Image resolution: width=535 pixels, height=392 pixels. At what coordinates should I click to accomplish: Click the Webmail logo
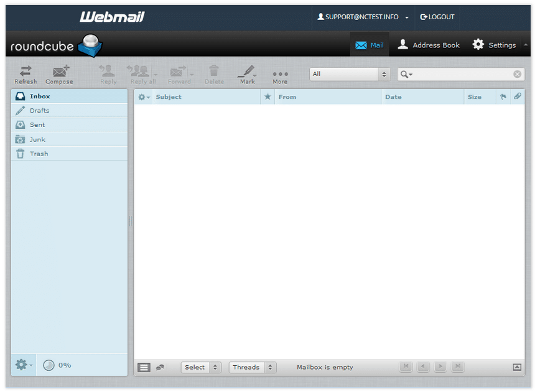click(112, 17)
